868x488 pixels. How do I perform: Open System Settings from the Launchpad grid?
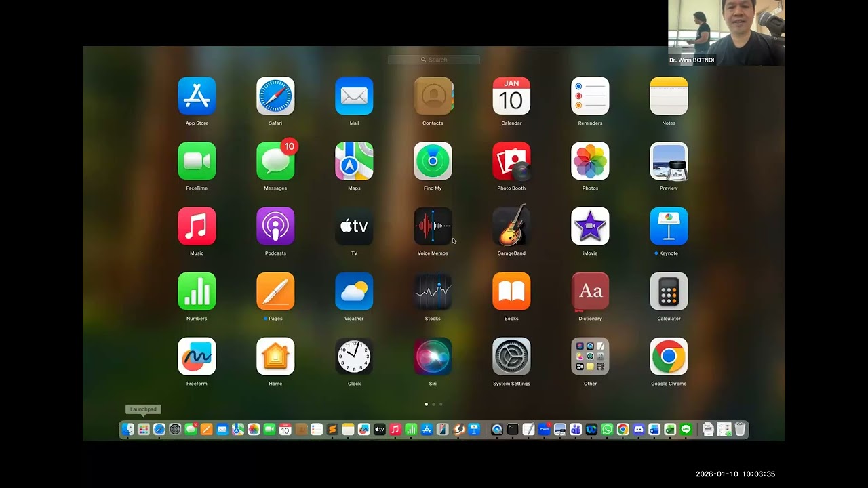511,356
